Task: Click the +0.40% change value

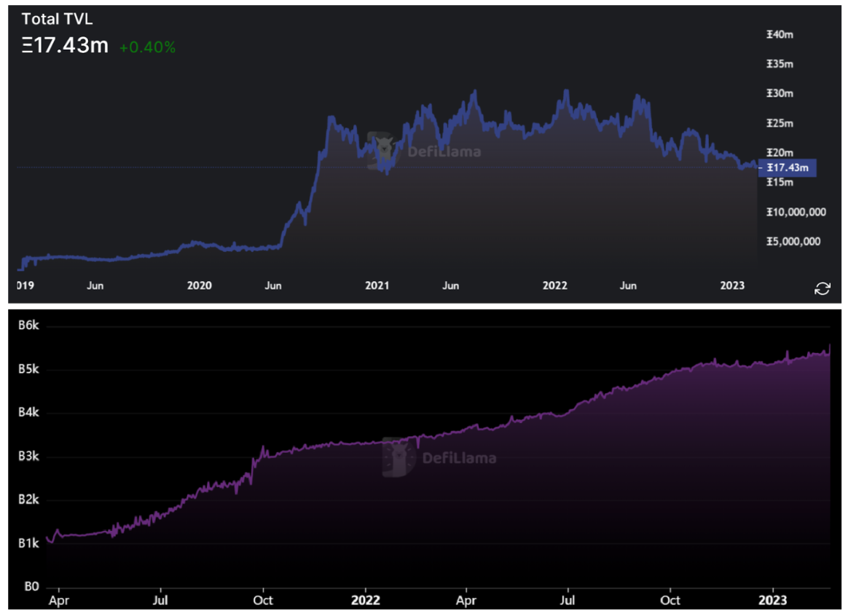Action: click(x=147, y=47)
